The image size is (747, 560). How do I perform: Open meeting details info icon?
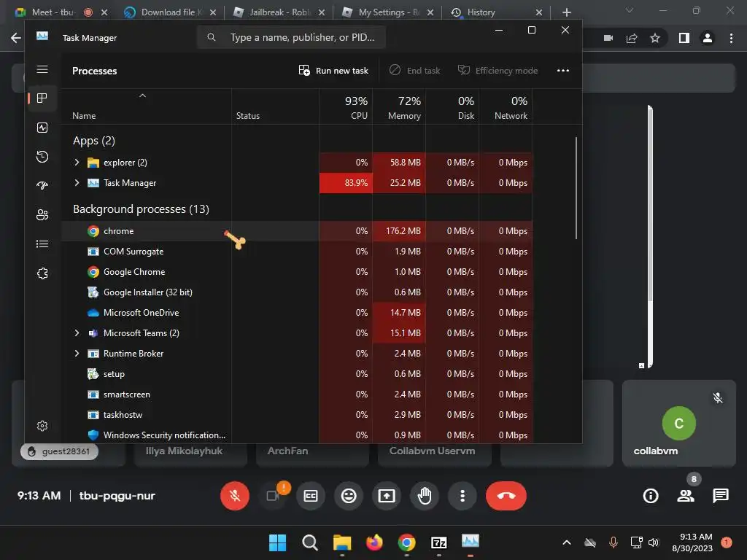coord(651,496)
